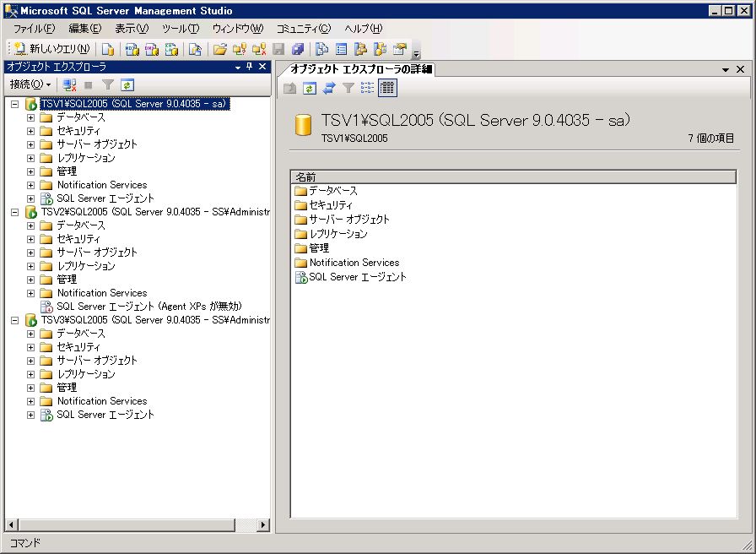Open the コミュニティ(C) menu

click(x=304, y=29)
